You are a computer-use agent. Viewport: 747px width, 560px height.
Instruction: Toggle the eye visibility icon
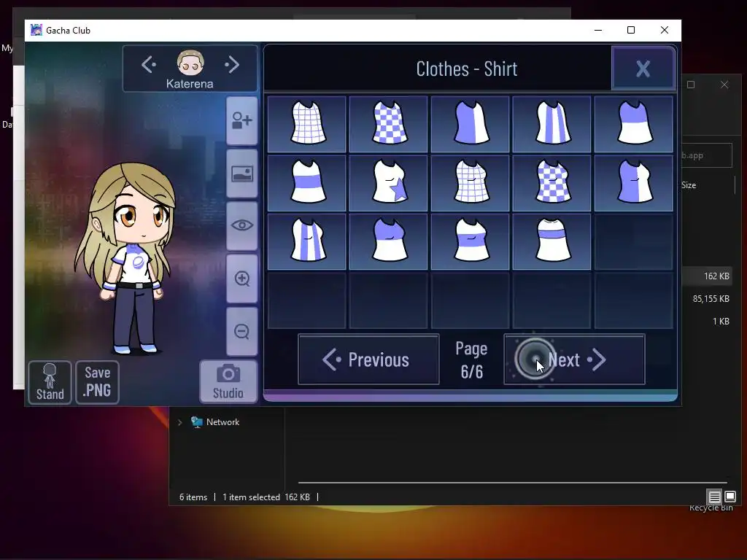click(242, 226)
